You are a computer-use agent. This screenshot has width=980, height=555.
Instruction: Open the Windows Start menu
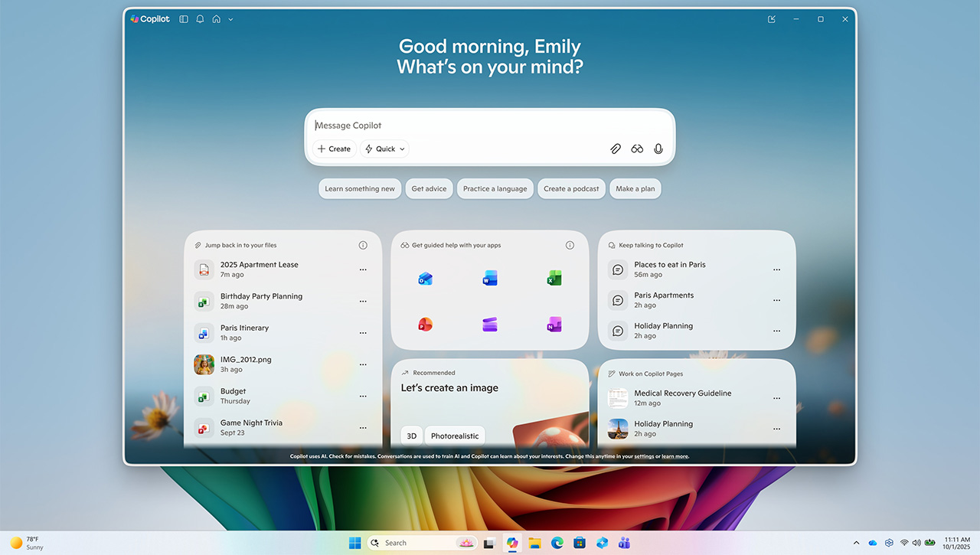pyautogui.click(x=355, y=543)
